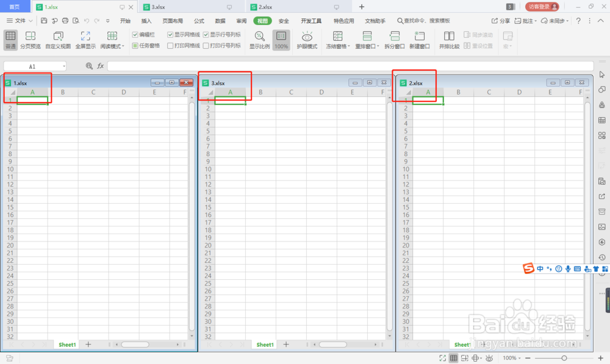Select Sheet1 tab in 3.xlsx window
610x364 pixels.
[265, 344]
